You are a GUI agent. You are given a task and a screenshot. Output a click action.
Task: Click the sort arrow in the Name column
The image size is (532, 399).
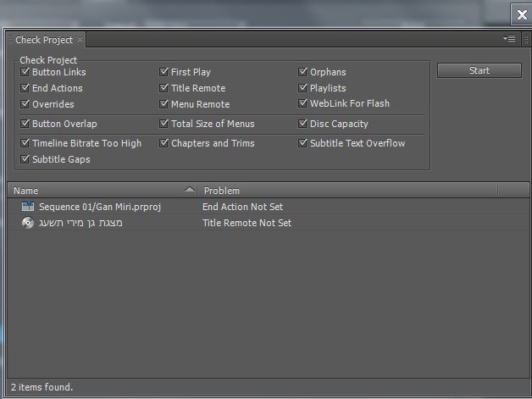[x=190, y=190]
